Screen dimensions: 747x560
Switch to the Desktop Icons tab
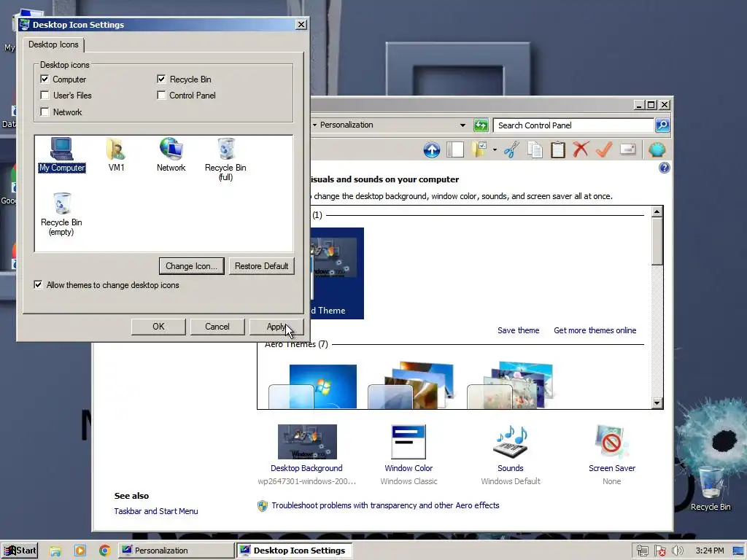click(x=53, y=44)
